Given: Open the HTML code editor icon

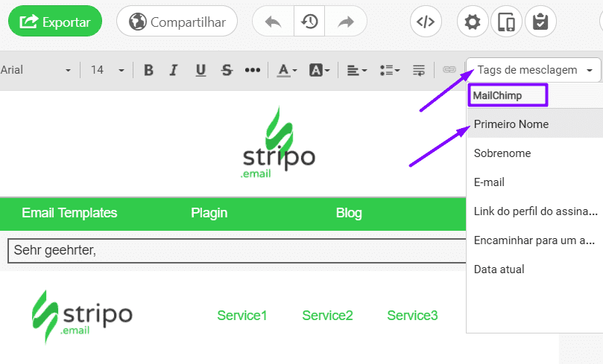Looking at the screenshot, I should (x=426, y=22).
